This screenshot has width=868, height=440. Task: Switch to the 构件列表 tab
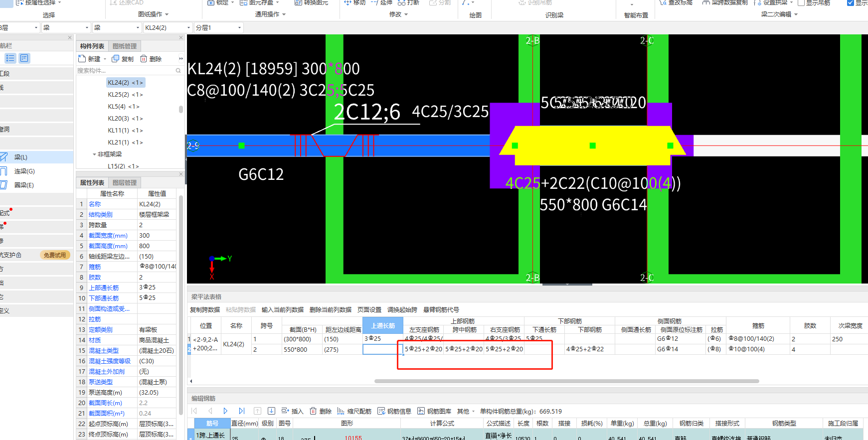coord(92,46)
